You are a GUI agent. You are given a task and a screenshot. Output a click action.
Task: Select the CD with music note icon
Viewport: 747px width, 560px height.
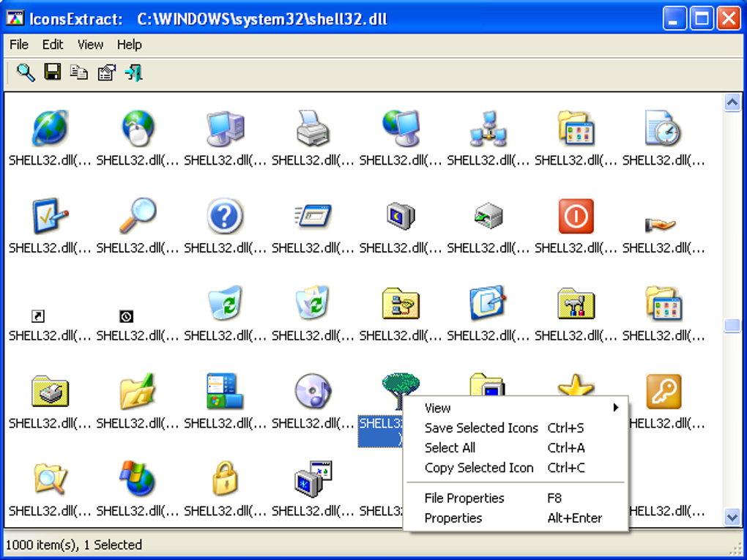[x=313, y=391]
